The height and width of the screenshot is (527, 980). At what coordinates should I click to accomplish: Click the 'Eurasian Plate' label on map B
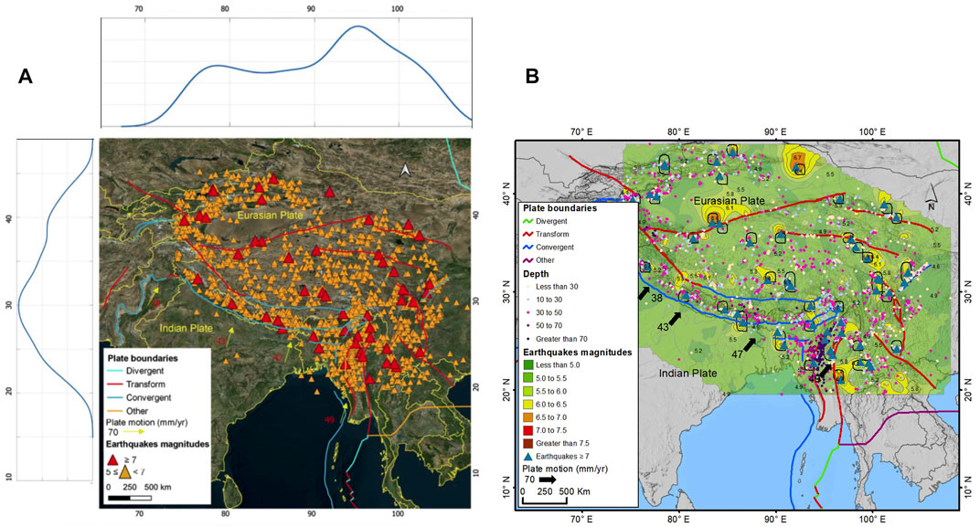coord(729,200)
